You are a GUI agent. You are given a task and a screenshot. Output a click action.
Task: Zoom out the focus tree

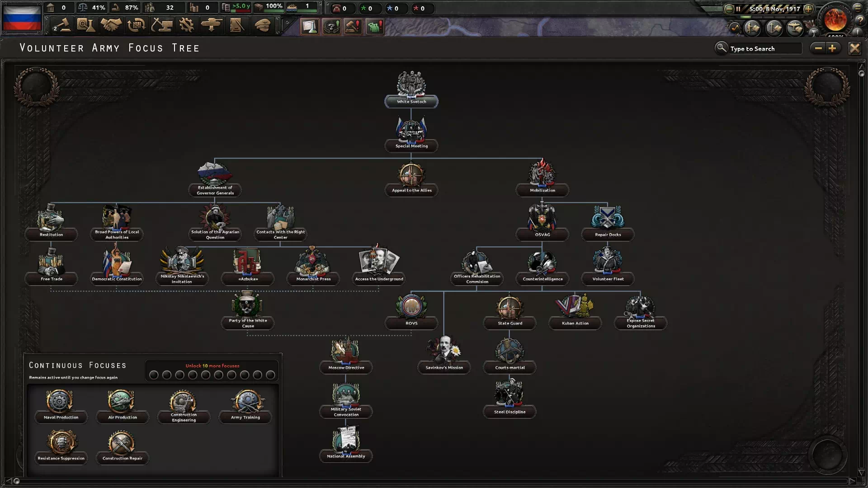coord(818,48)
